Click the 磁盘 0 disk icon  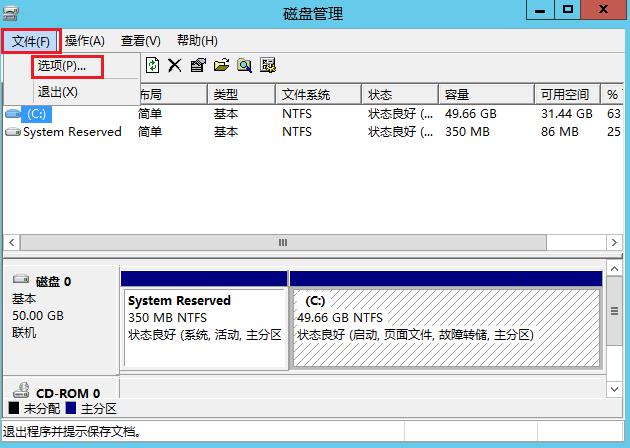[21, 279]
